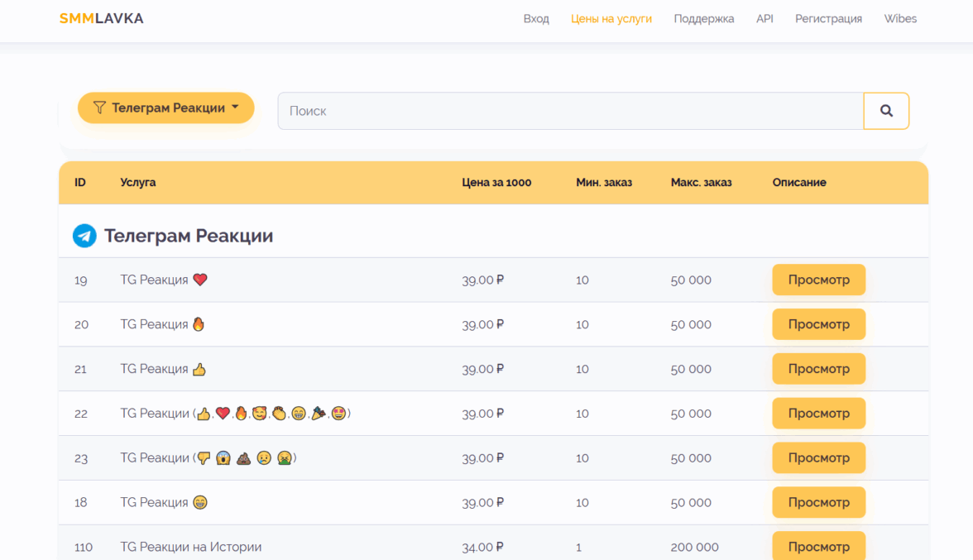Click the screaming face emoji in row 23
The image size is (973, 560).
click(223, 458)
